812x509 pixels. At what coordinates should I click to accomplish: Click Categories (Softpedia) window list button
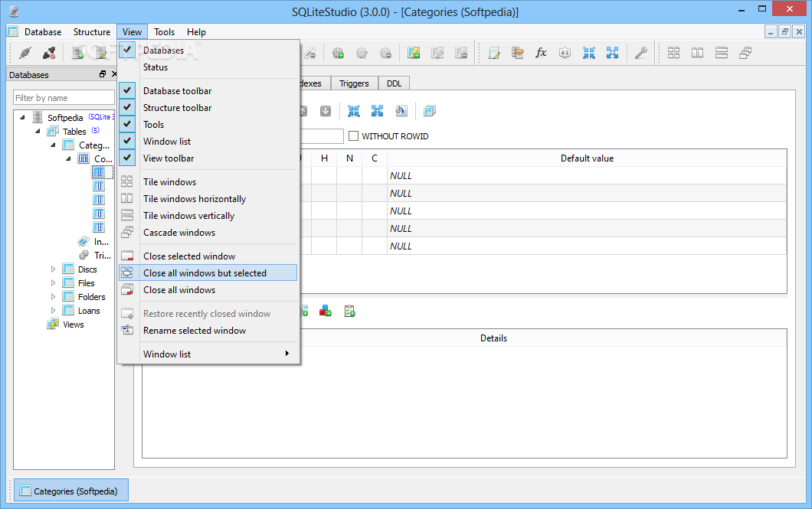71,491
